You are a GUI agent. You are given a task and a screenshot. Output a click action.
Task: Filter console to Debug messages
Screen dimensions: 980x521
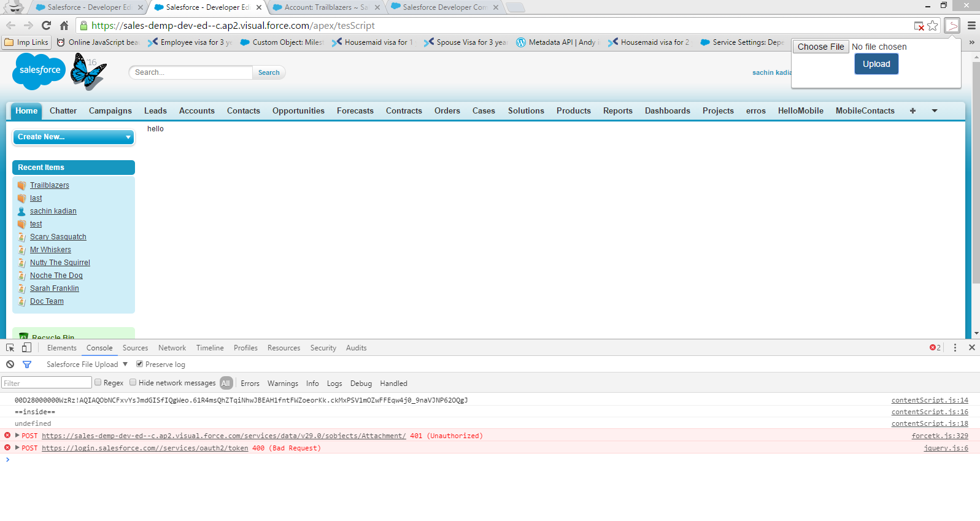(361, 384)
